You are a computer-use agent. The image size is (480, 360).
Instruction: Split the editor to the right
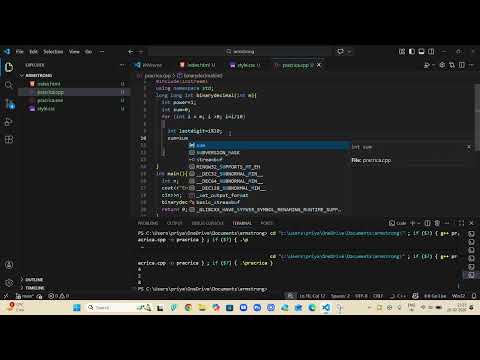pos(461,65)
